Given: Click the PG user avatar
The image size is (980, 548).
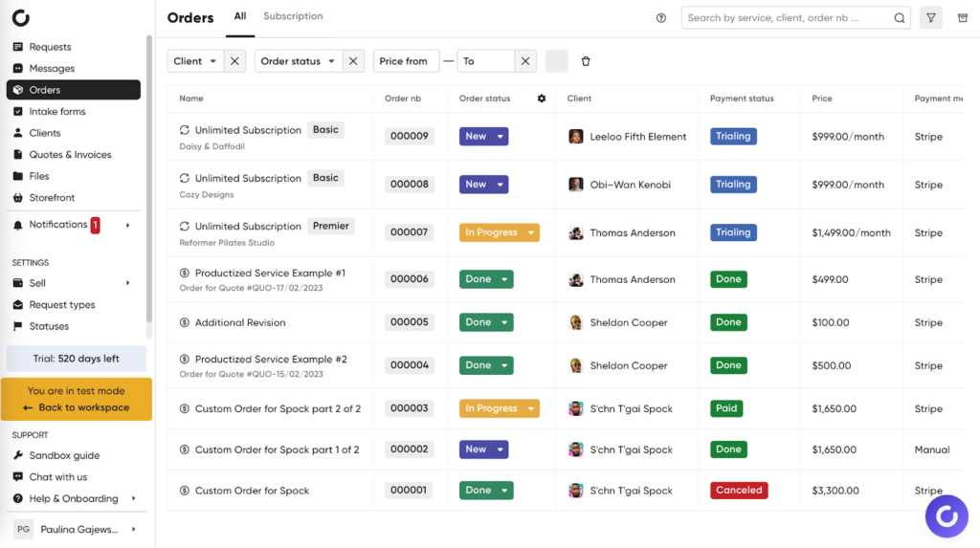Looking at the screenshot, I should pyautogui.click(x=23, y=529).
